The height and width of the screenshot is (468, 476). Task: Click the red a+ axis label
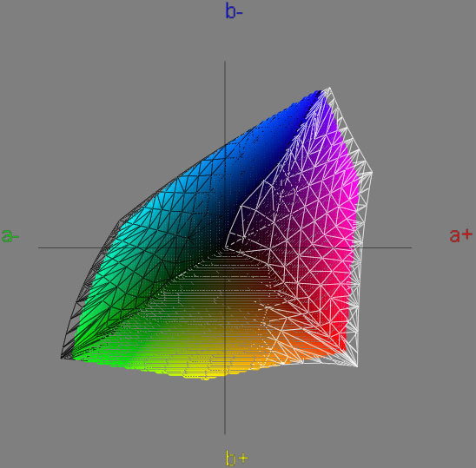point(461,235)
